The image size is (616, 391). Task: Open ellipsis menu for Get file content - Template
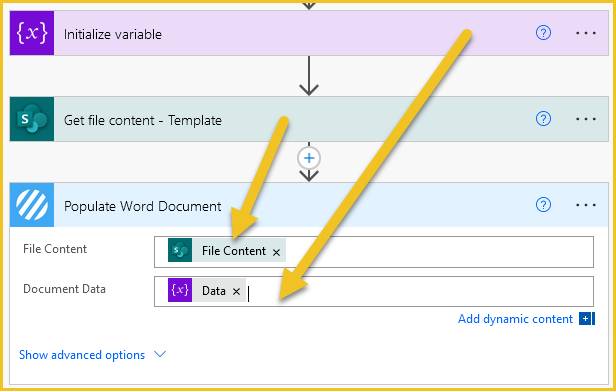point(586,119)
